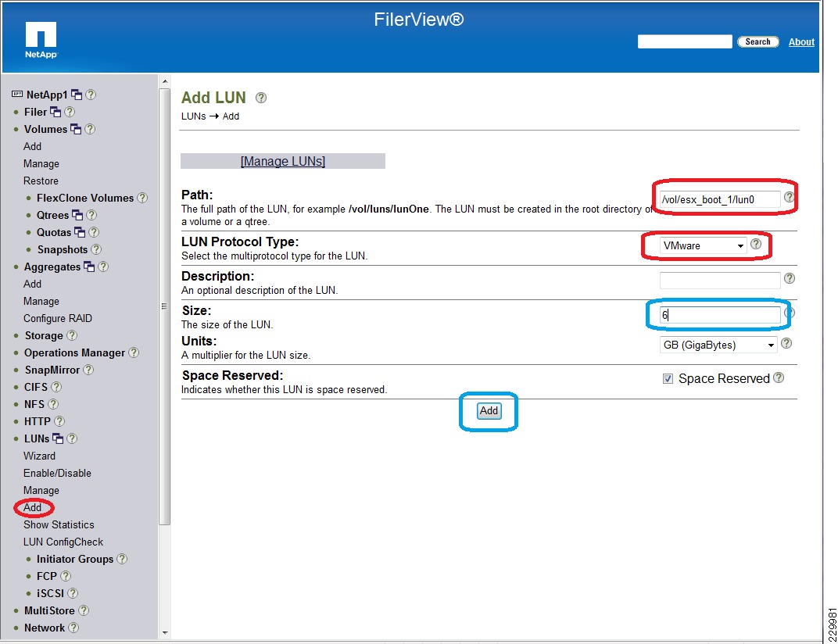Expand the CIFS sidebar section

click(x=36, y=387)
